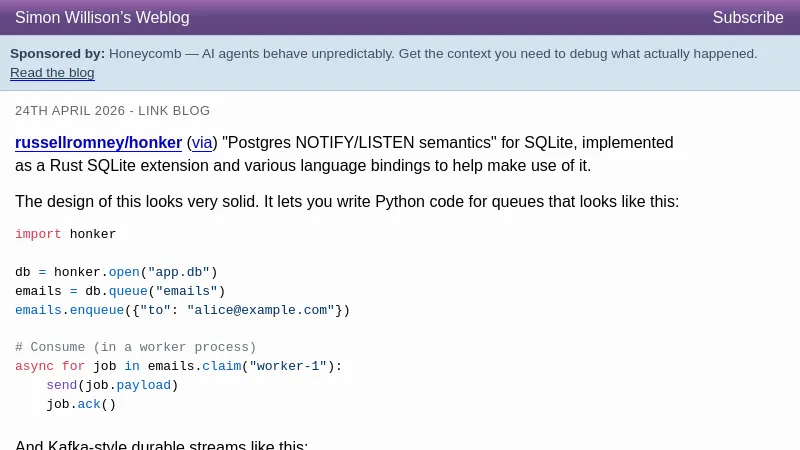Open the sponsor's "Read the blog" link

pyautogui.click(x=52, y=73)
